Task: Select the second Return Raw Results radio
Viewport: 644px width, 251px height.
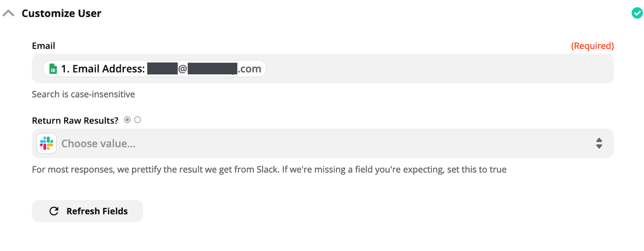Action: click(x=137, y=120)
